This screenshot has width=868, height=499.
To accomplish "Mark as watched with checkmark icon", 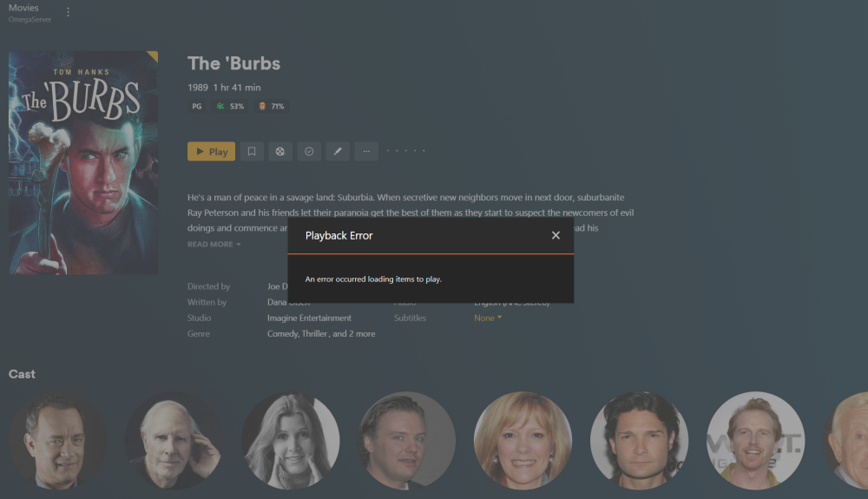I will (x=310, y=152).
